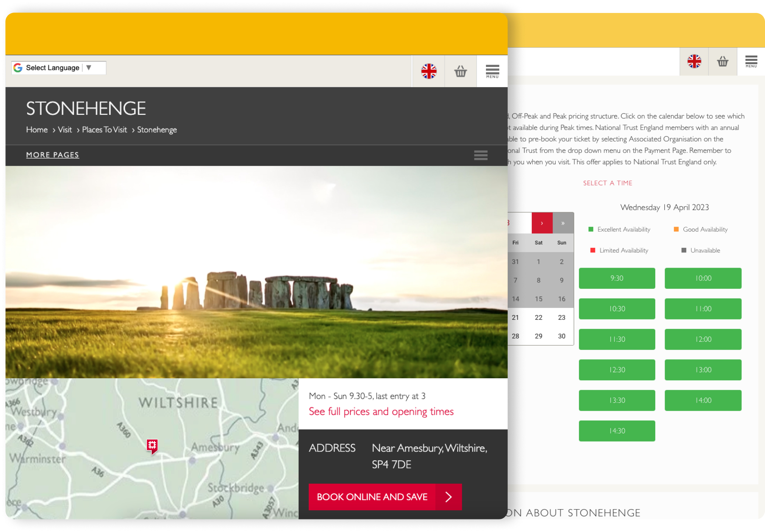Select the 10:00 time slot
This screenshot has height=532, width=765.
703,278
